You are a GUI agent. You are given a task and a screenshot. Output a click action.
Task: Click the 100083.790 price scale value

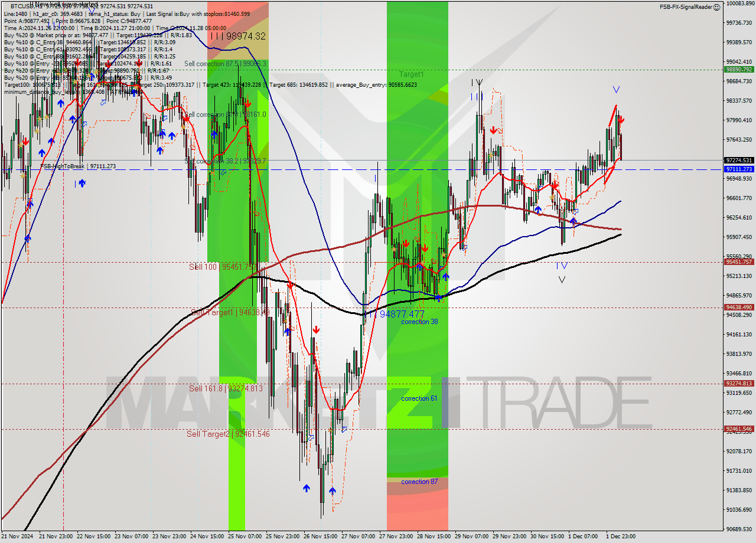pos(739,4)
